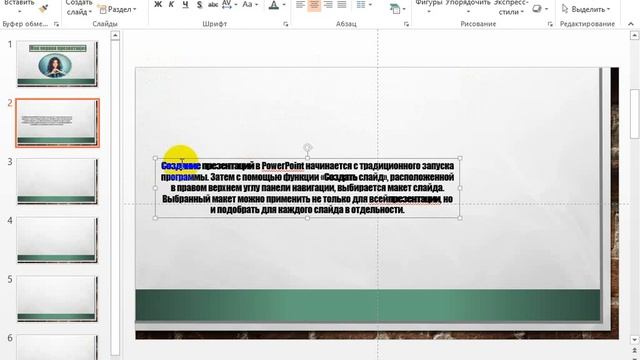
Task: Apply font color with the A icon
Action: (x=273, y=5)
